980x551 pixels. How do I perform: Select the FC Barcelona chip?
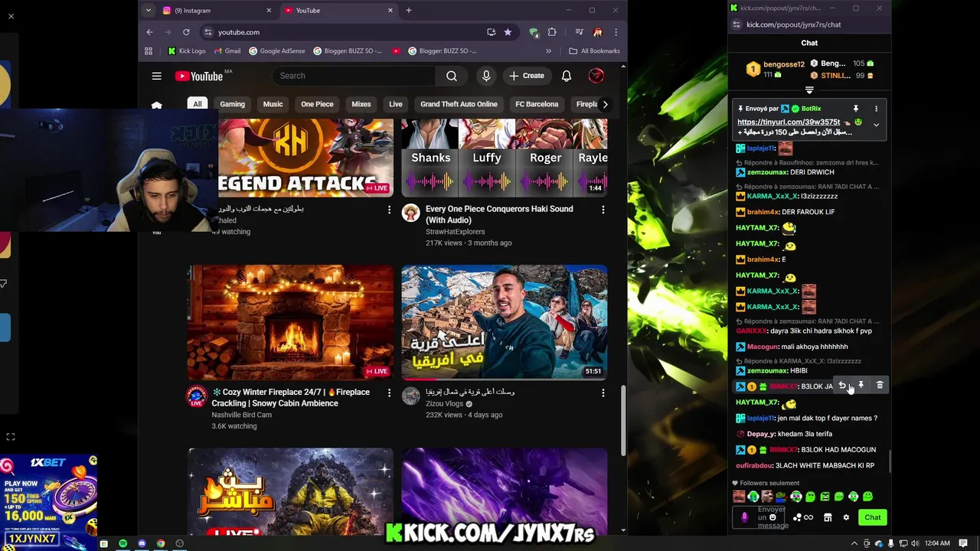[x=537, y=104]
